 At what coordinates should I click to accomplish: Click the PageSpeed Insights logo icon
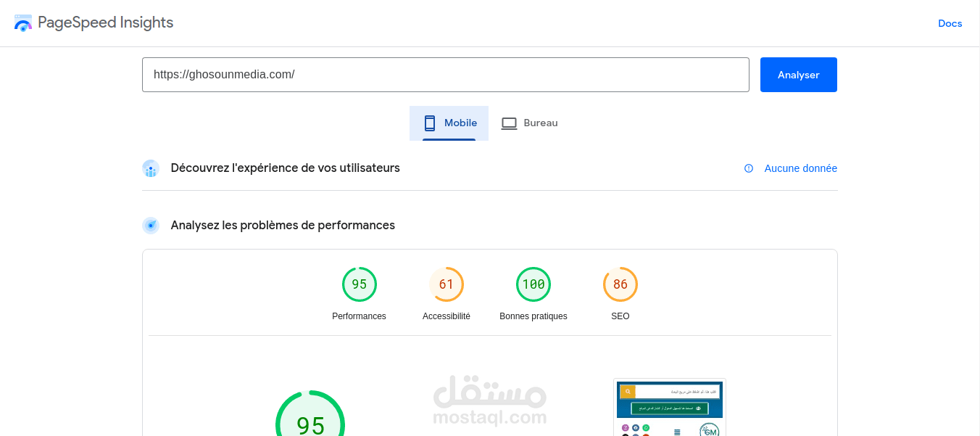23,22
